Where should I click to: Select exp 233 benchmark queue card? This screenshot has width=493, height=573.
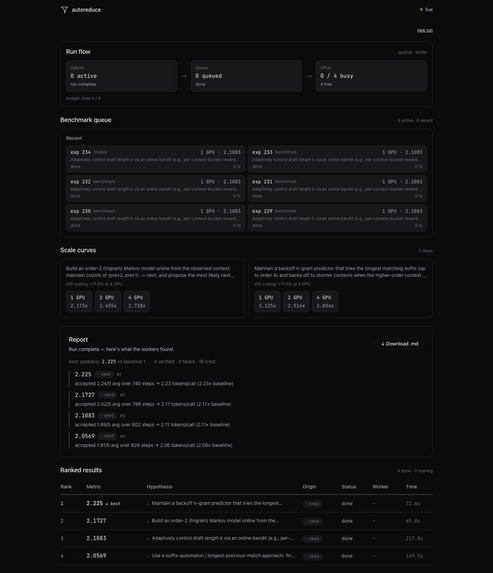tap(337, 159)
